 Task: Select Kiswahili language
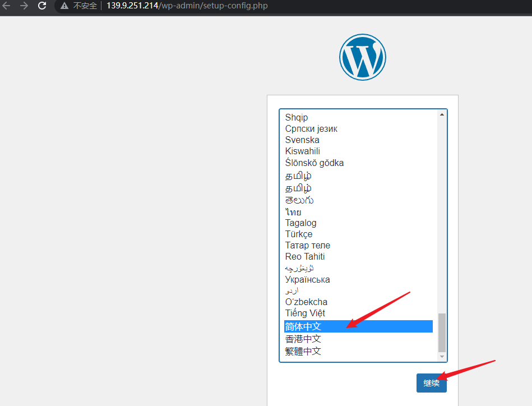(358, 151)
